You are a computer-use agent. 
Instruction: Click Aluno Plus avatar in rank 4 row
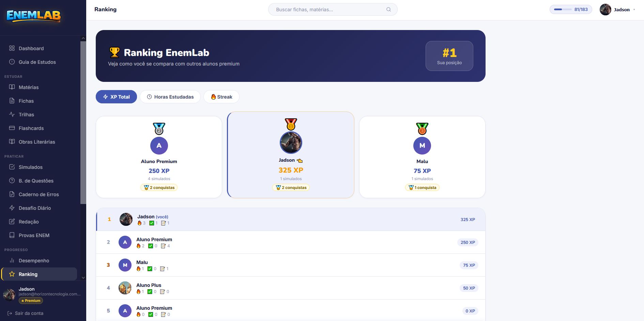point(125,288)
